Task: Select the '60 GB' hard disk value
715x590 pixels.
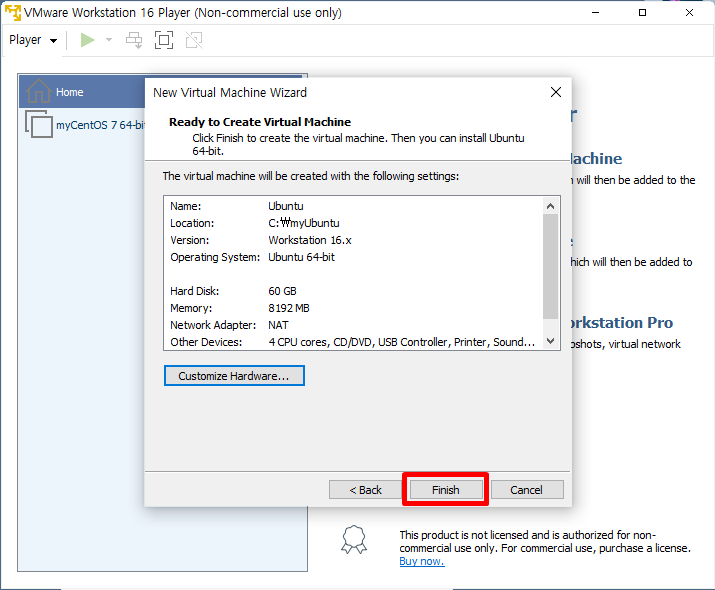Action: 282,291
